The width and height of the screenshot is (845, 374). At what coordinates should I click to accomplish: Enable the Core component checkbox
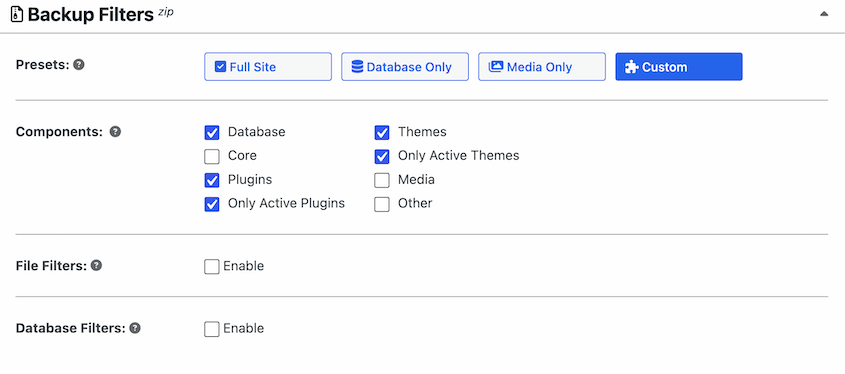tap(212, 156)
